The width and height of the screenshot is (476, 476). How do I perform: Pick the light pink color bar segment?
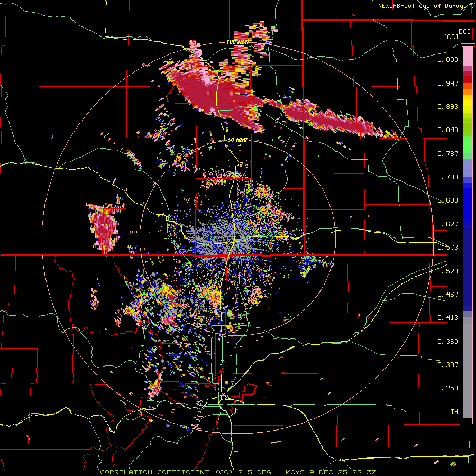point(467,56)
